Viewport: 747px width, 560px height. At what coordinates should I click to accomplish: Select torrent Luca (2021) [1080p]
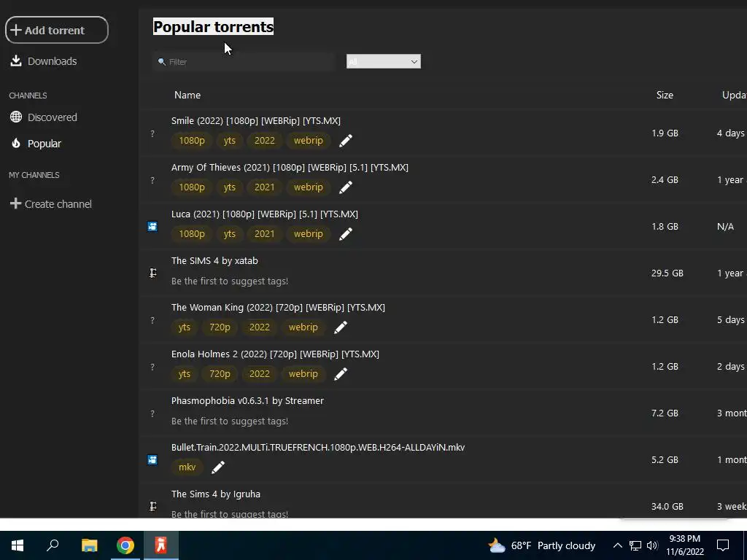coord(264,214)
